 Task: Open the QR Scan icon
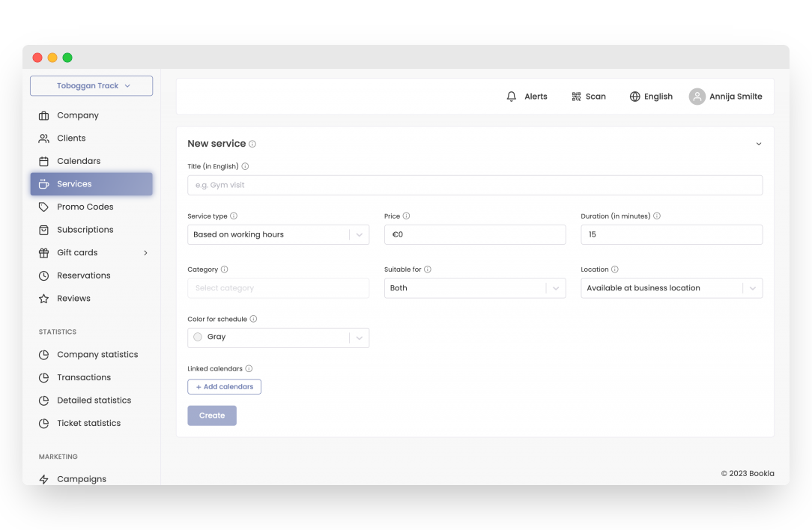coord(576,97)
